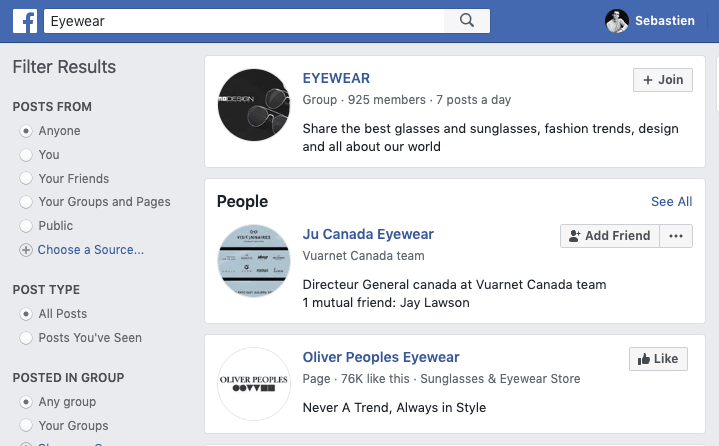Open See All people results

tap(672, 202)
